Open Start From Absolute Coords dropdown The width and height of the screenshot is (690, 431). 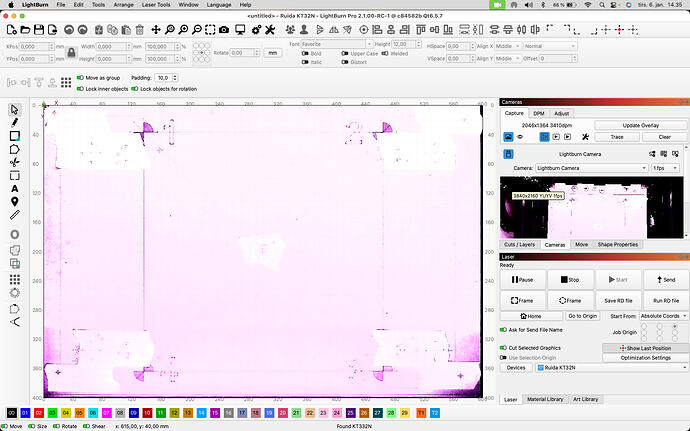(664, 316)
